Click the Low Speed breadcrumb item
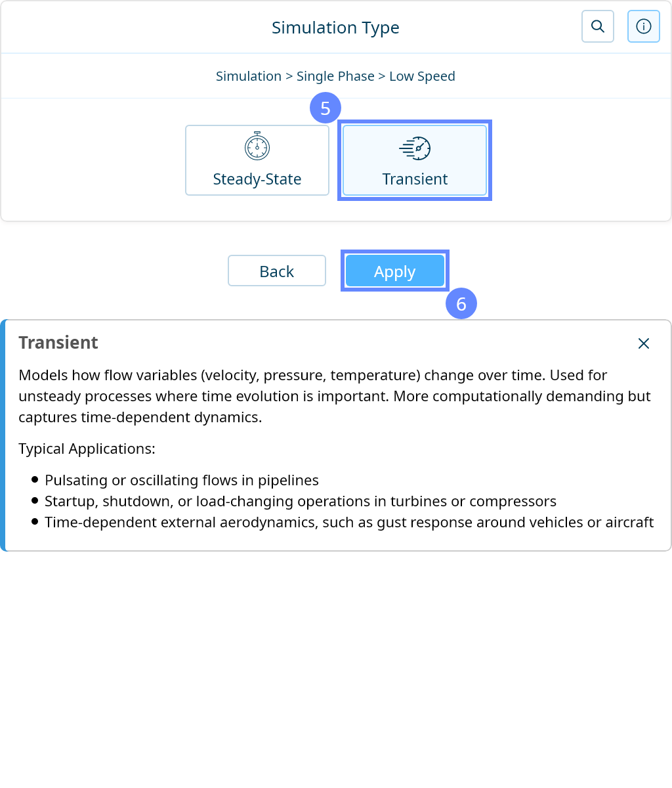The height and width of the screenshot is (788, 672). pyautogui.click(x=422, y=76)
